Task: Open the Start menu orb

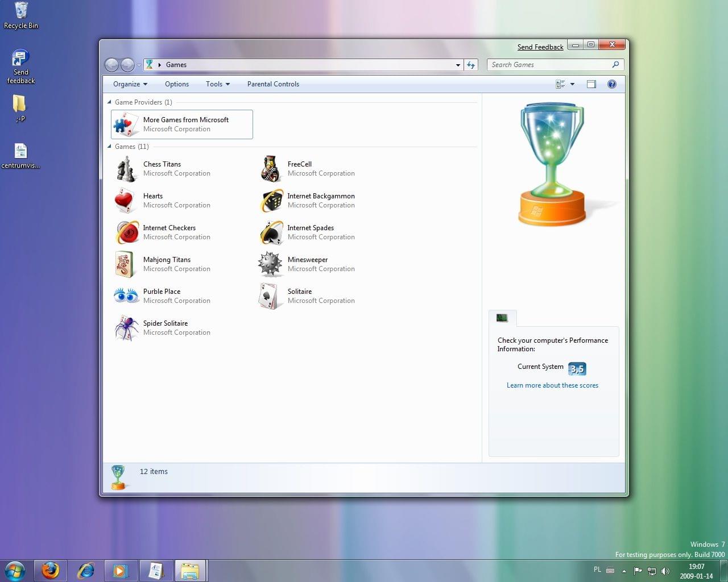Action: 15,570
